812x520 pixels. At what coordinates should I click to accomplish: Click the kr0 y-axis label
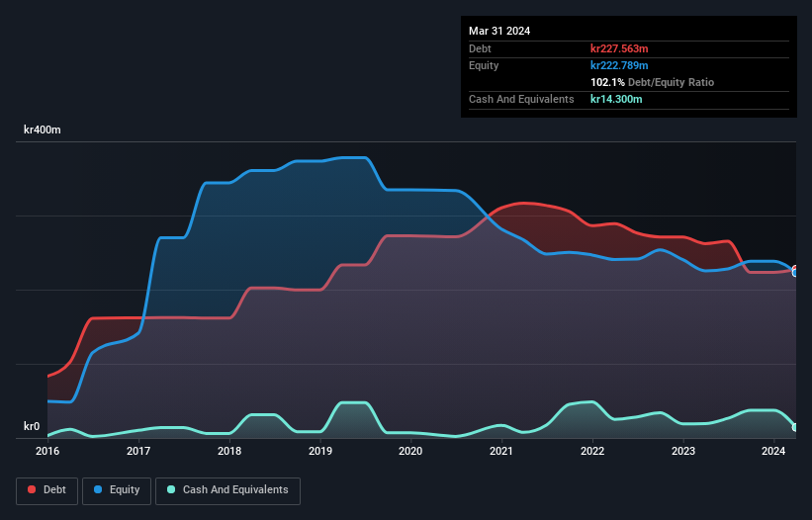(x=32, y=426)
